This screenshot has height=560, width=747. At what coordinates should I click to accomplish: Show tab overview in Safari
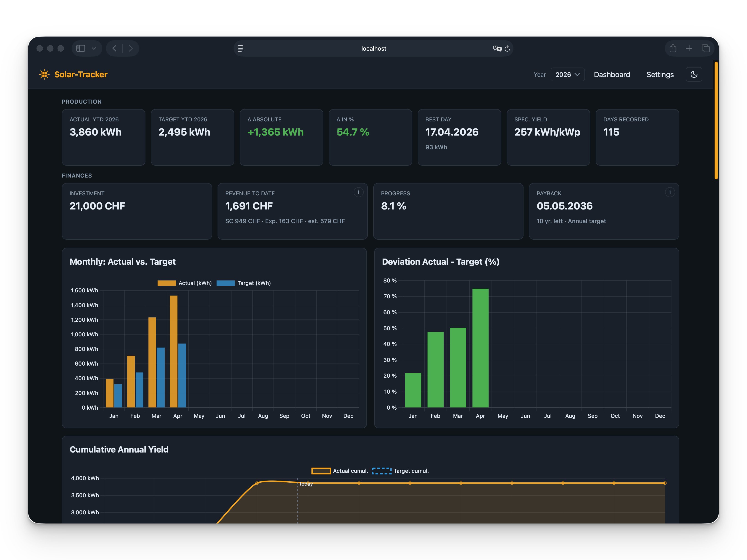pyautogui.click(x=705, y=48)
